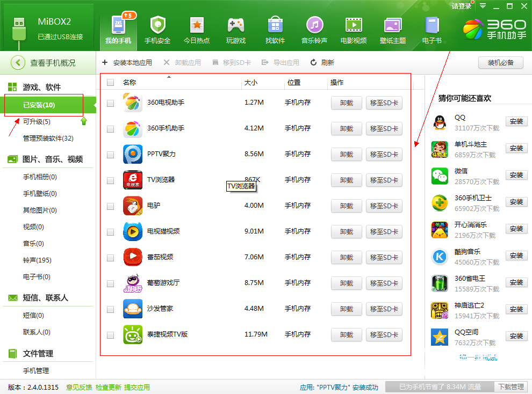
Task: Click the 卸载应用 toolbar button
Action: [x=182, y=63]
